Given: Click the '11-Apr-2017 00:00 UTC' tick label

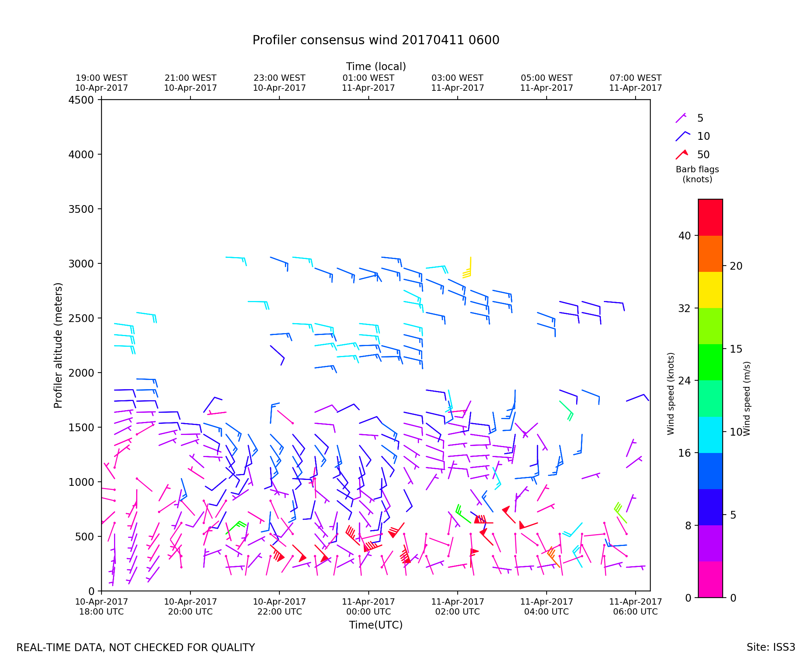Looking at the screenshot, I should pyautogui.click(x=368, y=606).
